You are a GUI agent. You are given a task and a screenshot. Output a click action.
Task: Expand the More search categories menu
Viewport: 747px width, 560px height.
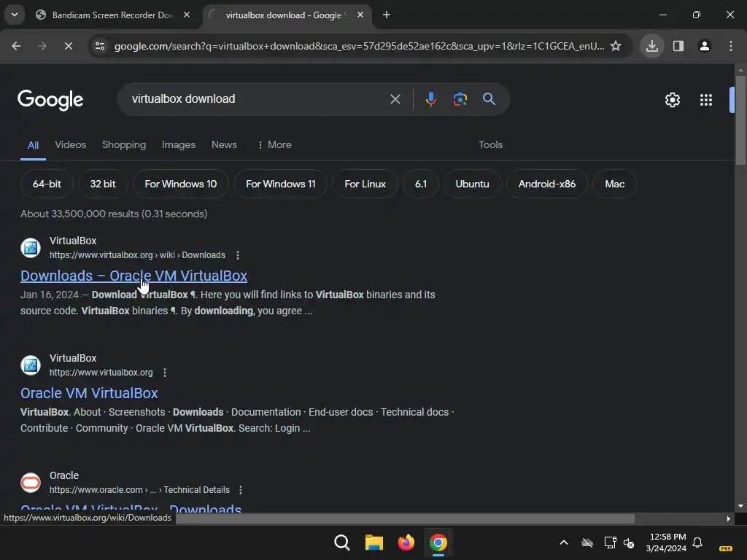point(274,145)
